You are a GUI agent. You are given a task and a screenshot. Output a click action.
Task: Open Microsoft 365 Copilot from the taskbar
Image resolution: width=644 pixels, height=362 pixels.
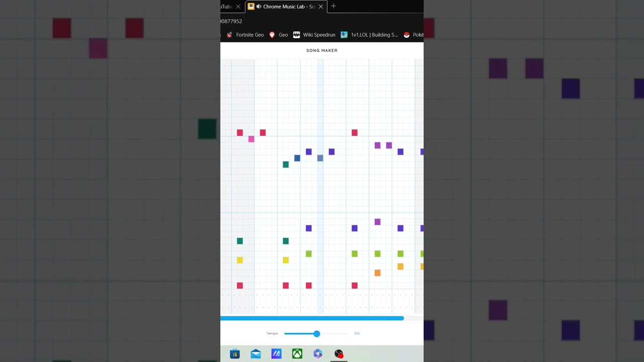point(318,354)
